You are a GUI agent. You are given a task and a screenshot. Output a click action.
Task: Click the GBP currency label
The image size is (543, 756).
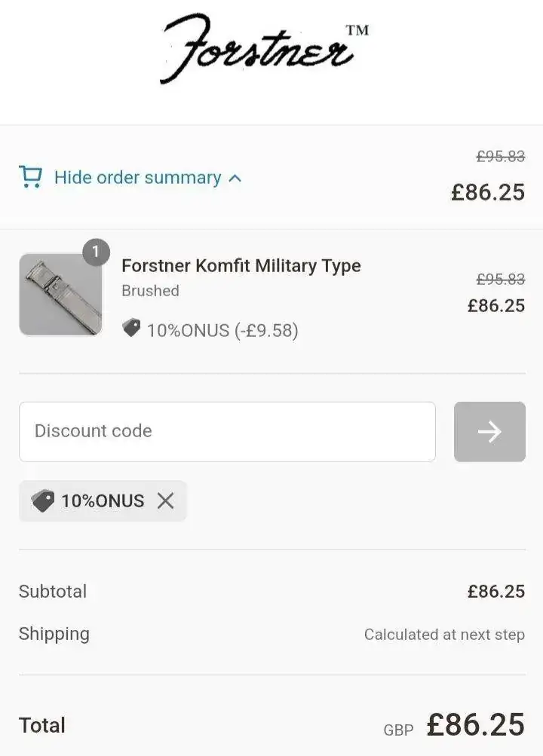pos(398,730)
